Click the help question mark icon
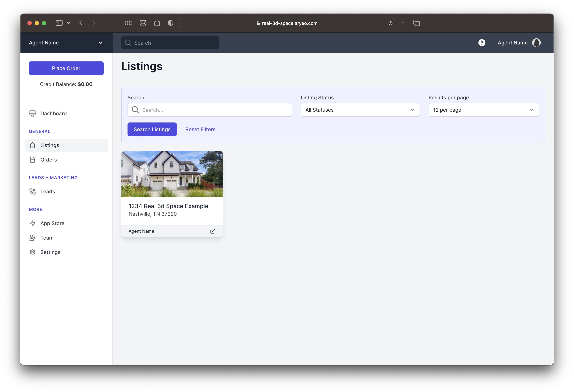The width and height of the screenshot is (574, 392). point(482,42)
